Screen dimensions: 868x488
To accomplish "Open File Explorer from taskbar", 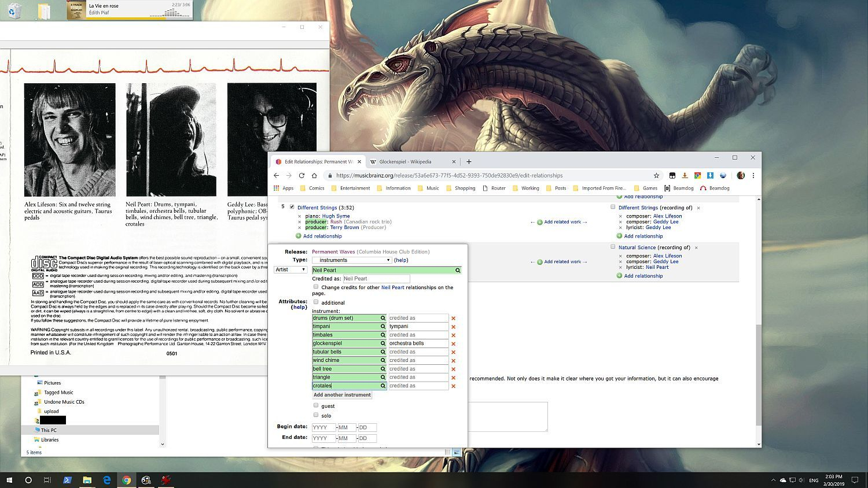I will [x=87, y=480].
